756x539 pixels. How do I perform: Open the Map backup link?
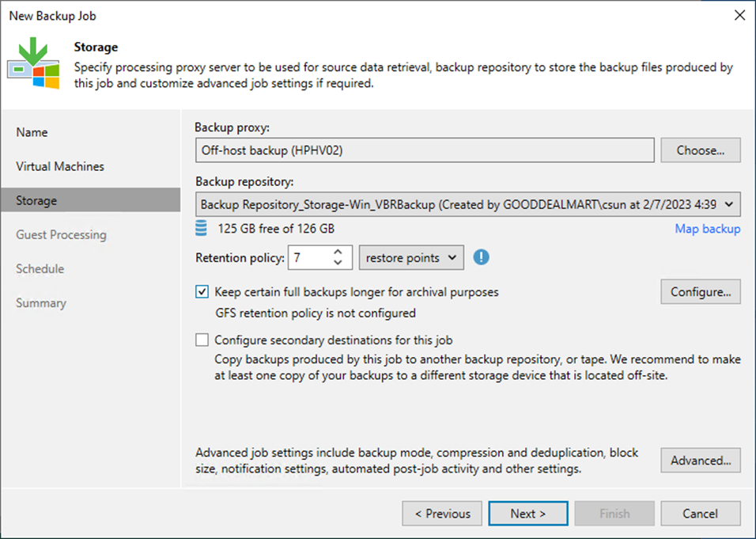coord(707,229)
